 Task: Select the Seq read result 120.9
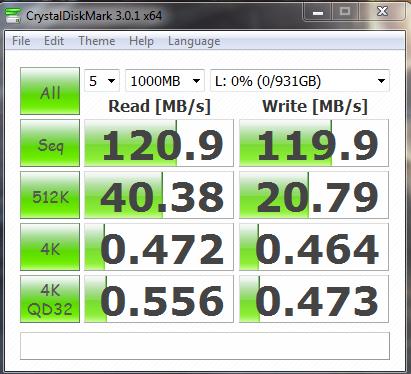coord(159,143)
